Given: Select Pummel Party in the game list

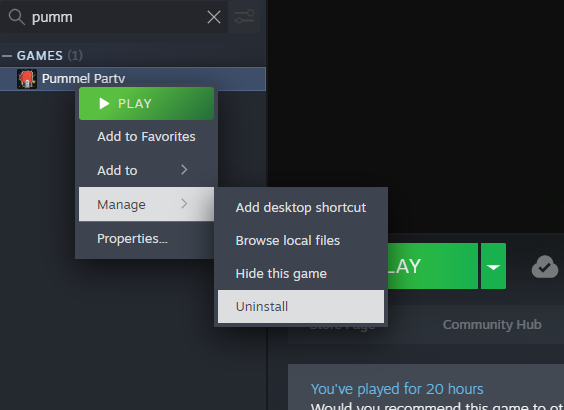Looking at the screenshot, I should [x=133, y=79].
